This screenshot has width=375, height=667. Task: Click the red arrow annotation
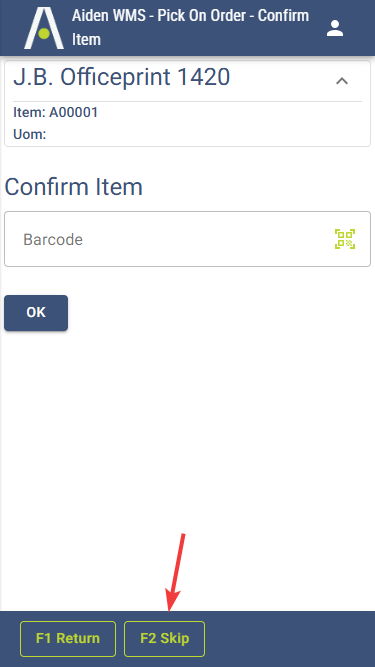coord(176,573)
